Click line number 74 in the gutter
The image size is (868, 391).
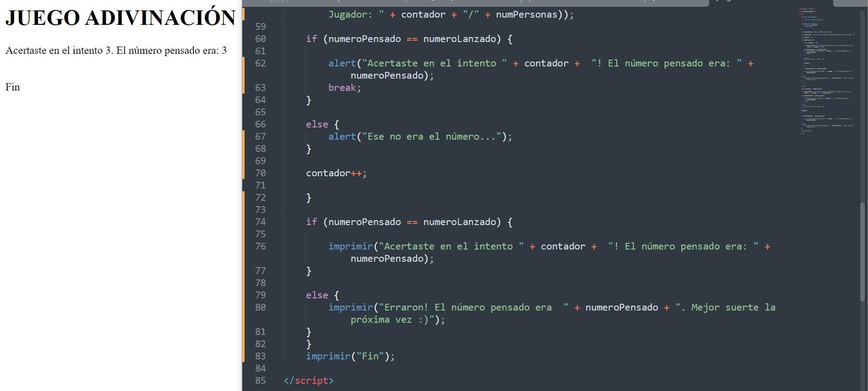point(260,222)
